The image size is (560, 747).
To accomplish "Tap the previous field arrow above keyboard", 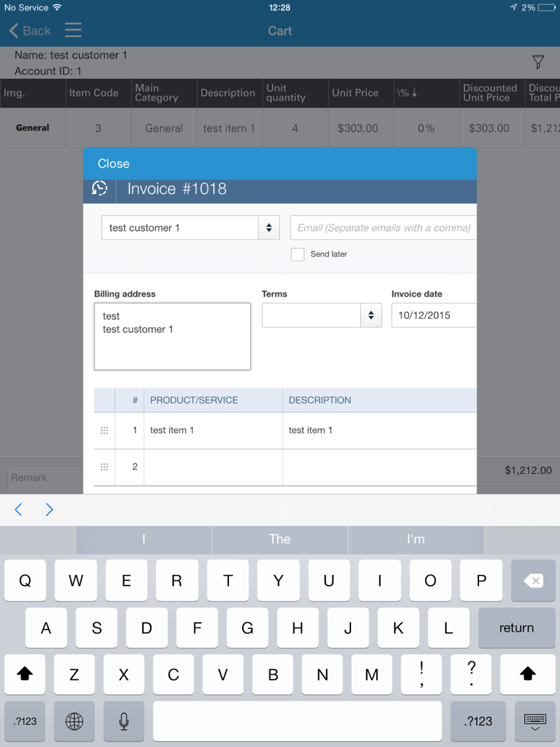I will tap(19, 509).
